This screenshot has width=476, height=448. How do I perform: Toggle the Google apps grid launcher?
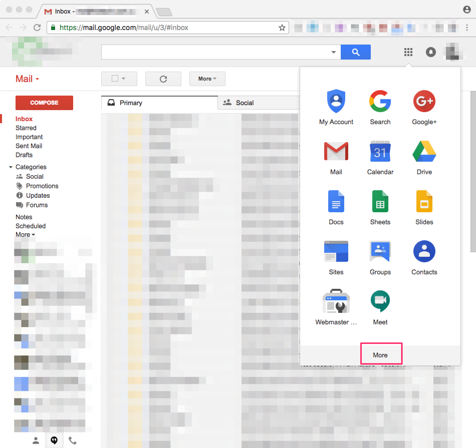click(408, 52)
